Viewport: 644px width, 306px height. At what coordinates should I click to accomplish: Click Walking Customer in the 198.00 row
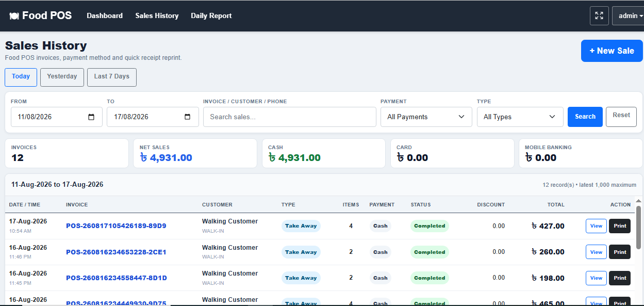230,273
